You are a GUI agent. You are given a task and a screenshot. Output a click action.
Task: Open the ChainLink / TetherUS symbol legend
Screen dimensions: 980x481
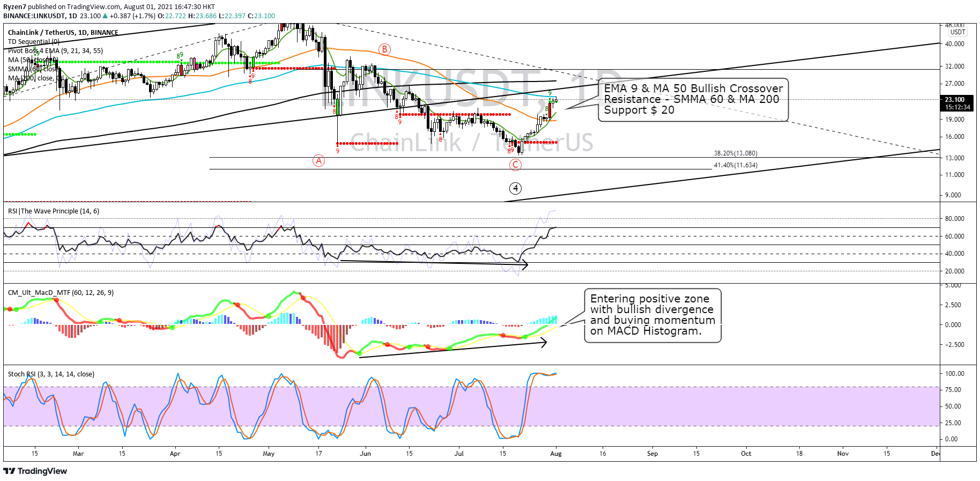(x=63, y=32)
